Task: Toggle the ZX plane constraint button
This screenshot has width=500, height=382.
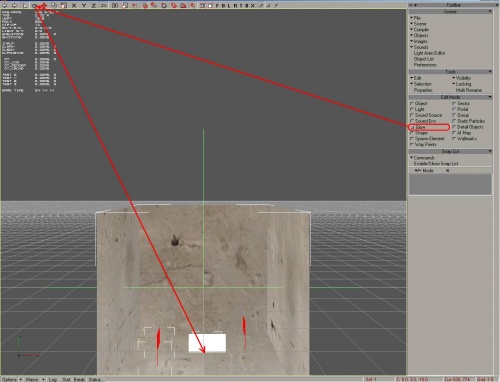Action: 104,5
